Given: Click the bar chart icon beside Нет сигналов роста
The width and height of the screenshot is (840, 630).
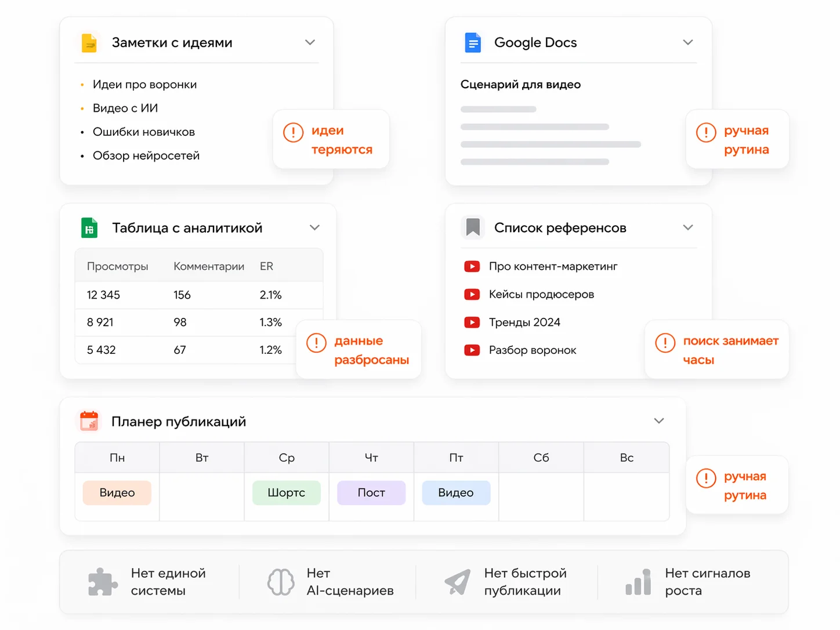Looking at the screenshot, I should point(638,582).
